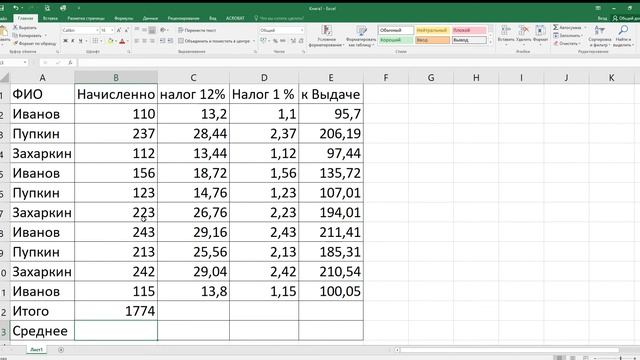Click the Общий доступ share button
The height and width of the screenshot is (360, 640).
pyautogui.click(x=626, y=18)
